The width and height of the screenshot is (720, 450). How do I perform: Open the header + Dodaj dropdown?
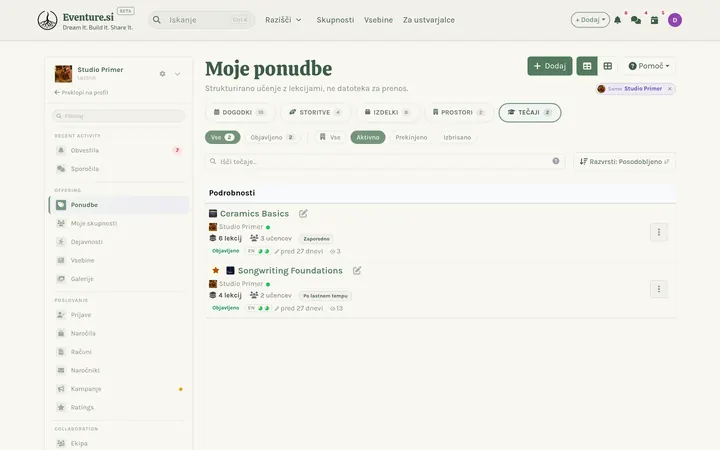590,20
